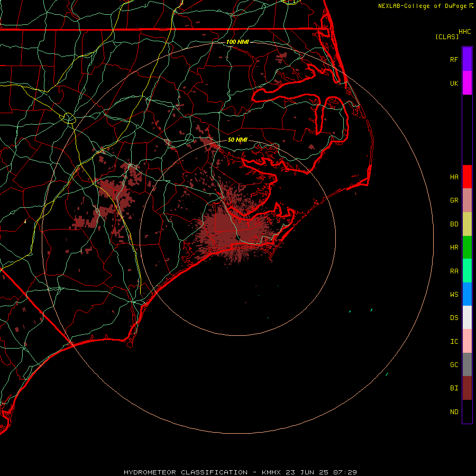Viewport: 476px width, 476px height.
Task: Click the WS blue legend swatch
Action: point(467,294)
